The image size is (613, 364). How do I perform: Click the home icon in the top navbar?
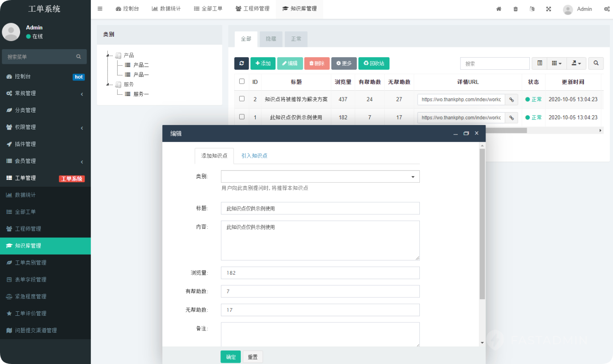pos(499,8)
